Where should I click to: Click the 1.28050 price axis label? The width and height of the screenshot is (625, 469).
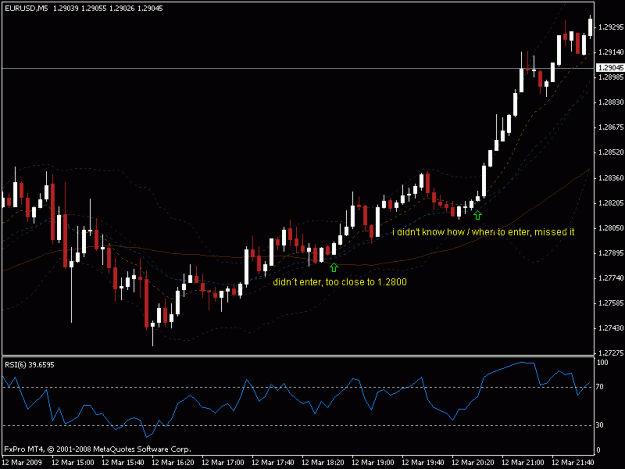point(611,228)
